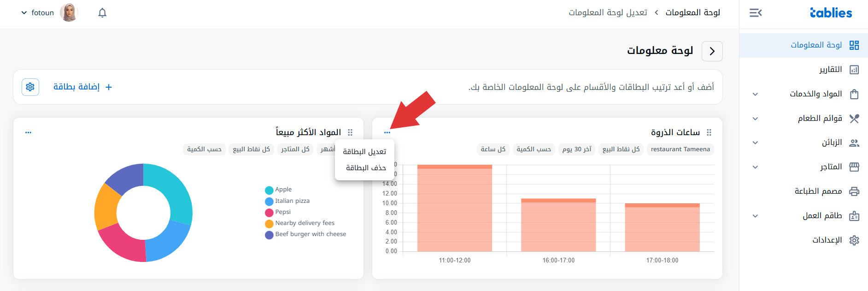Click ساعات الذروة card title
This screenshot has height=291, width=868.
[675, 132]
